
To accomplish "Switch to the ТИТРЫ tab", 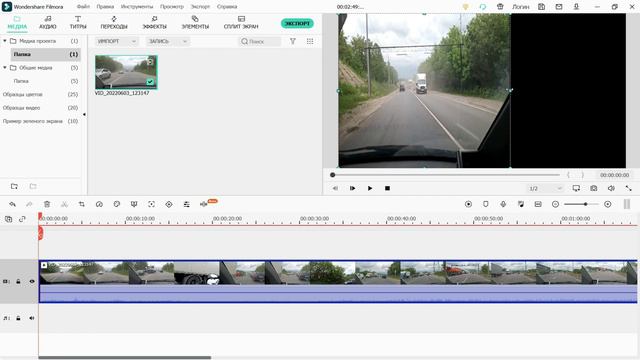I will (x=78, y=22).
